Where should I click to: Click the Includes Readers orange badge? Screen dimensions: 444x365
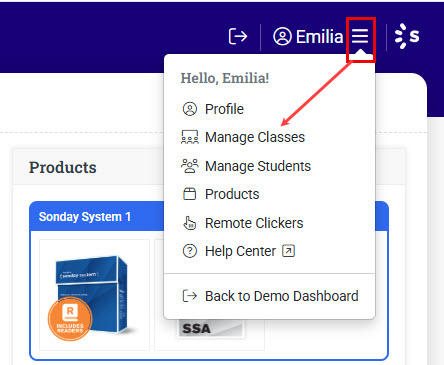point(70,319)
